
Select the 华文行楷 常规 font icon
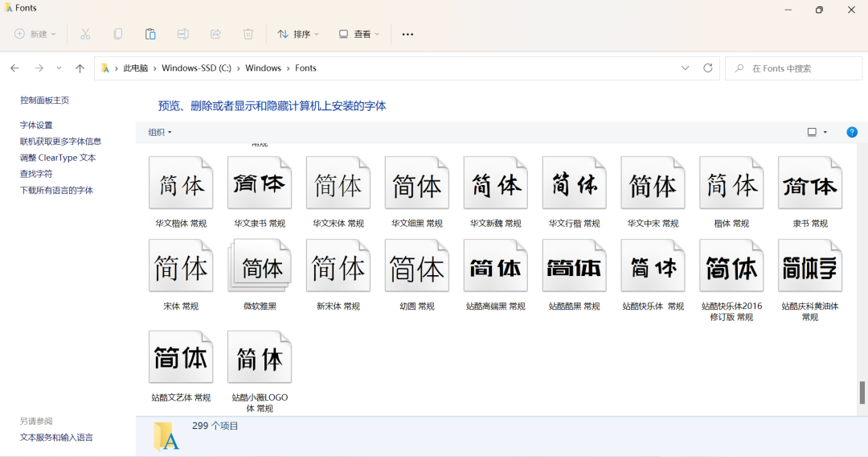point(574,183)
